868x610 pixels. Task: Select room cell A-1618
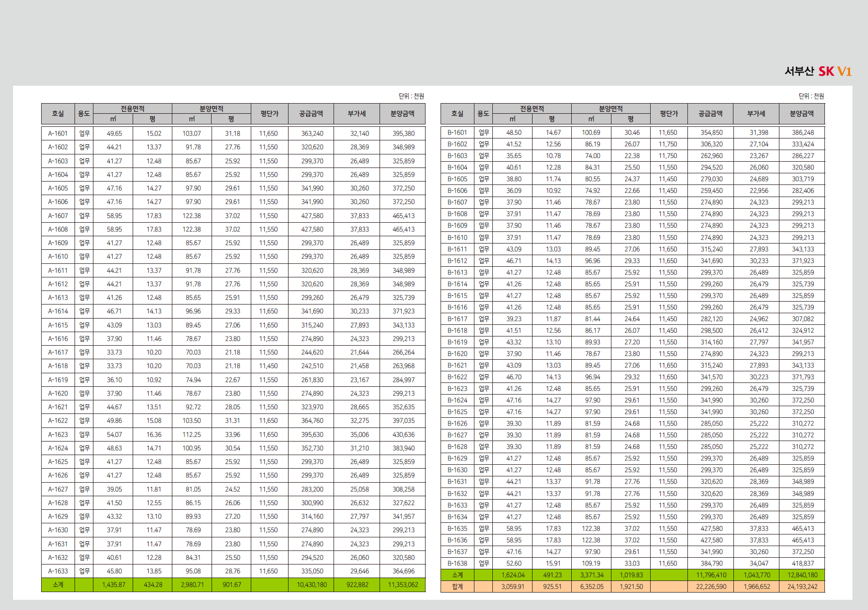[58, 366]
